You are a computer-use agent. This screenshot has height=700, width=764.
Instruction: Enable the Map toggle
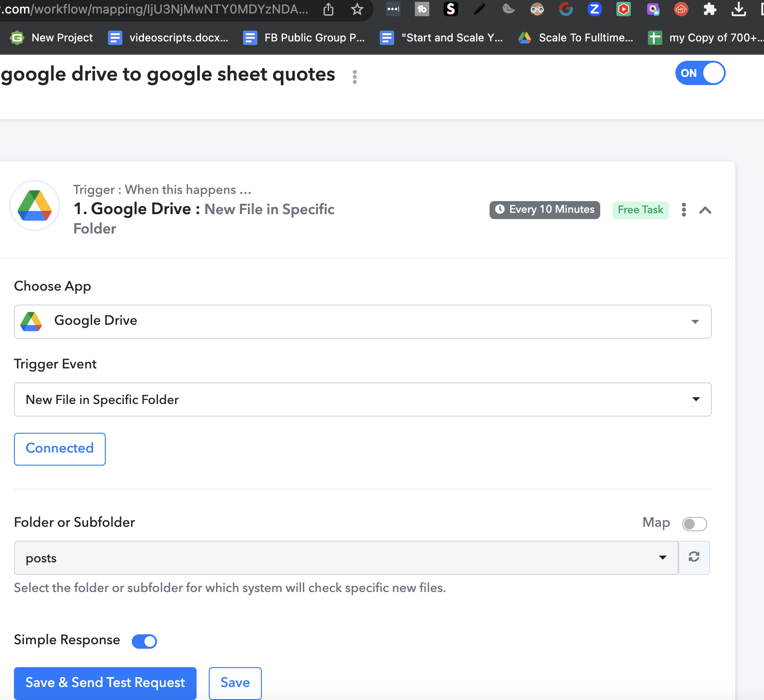[695, 524]
